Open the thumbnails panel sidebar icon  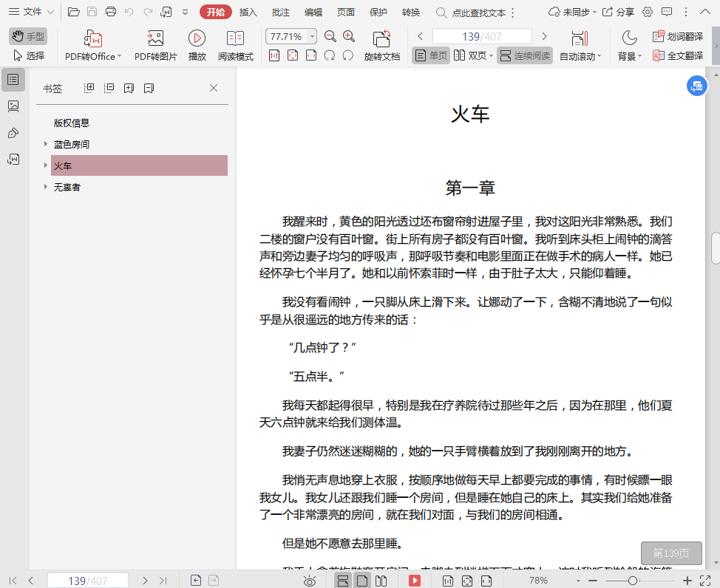(x=13, y=106)
